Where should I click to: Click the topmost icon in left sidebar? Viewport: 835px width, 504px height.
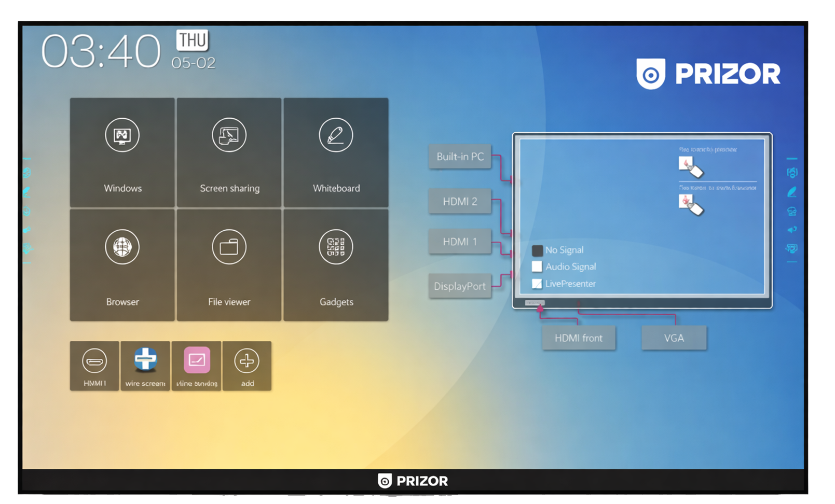26,172
